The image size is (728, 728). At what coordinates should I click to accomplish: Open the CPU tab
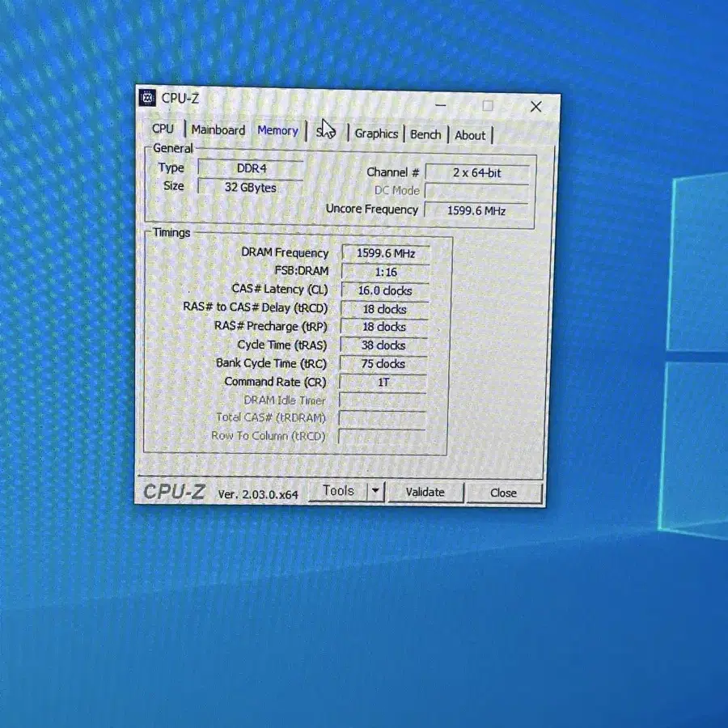pos(163,129)
